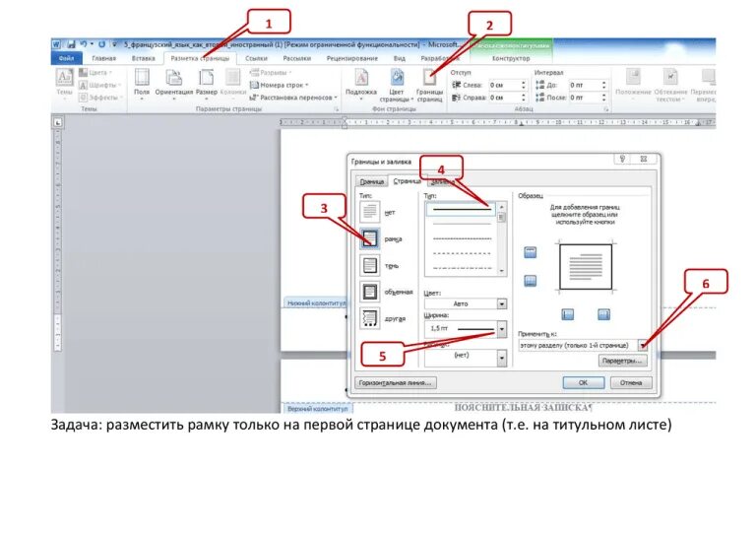Open the Темы (Themes) gallery icon
The image size is (756, 535).
pyautogui.click(x=64, y=77)
